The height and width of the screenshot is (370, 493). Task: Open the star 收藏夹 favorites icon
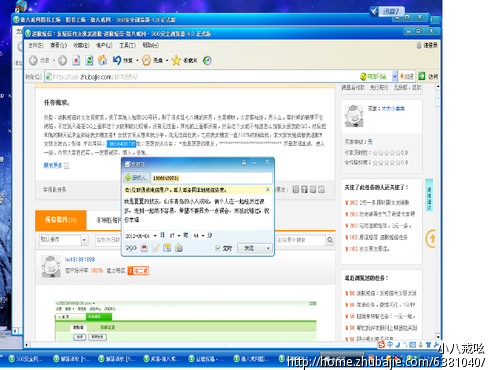(x=176, y=60)
